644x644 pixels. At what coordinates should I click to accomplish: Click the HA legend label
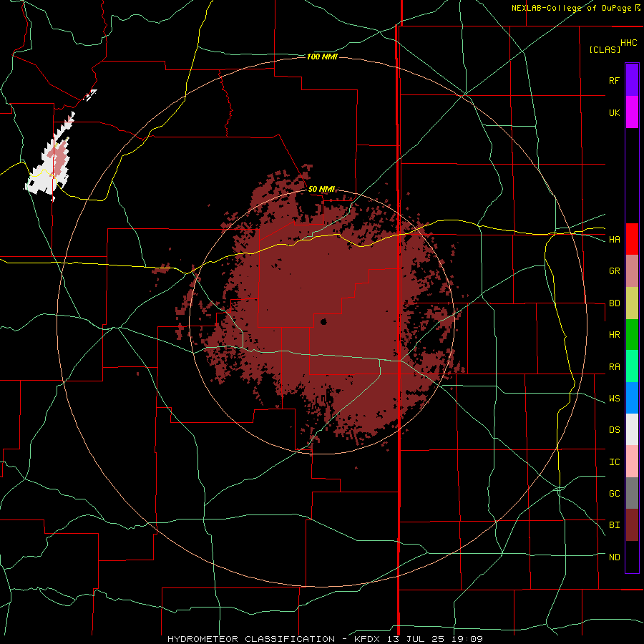point(615,240)
